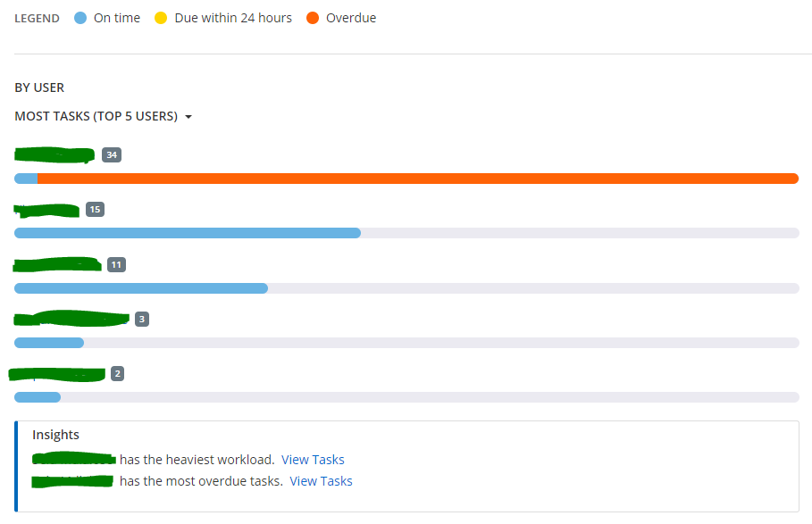Click the orange overdue segment of top bar
This screenshot has width=812, height=524.
pos(418,179)
